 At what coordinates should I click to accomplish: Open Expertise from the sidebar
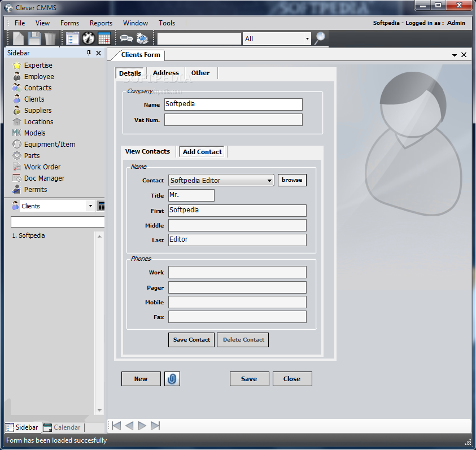38,65
